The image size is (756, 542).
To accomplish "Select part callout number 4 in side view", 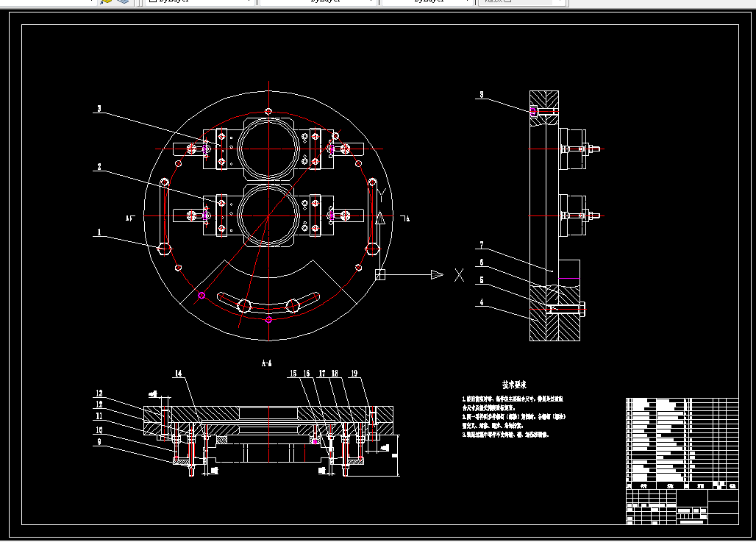I will (482, 302).
